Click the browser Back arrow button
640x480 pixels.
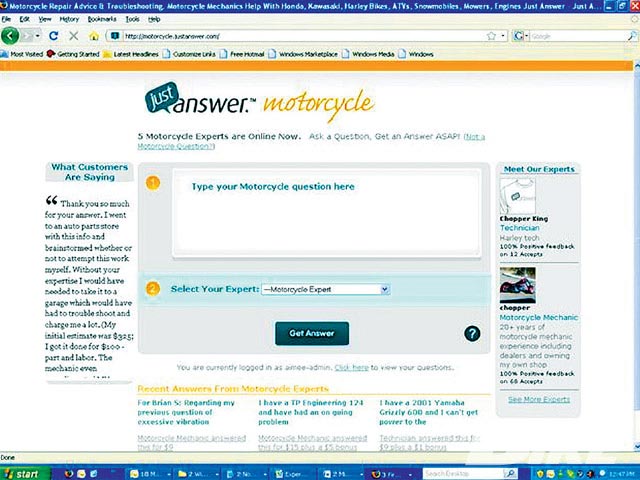pos(10,36)
